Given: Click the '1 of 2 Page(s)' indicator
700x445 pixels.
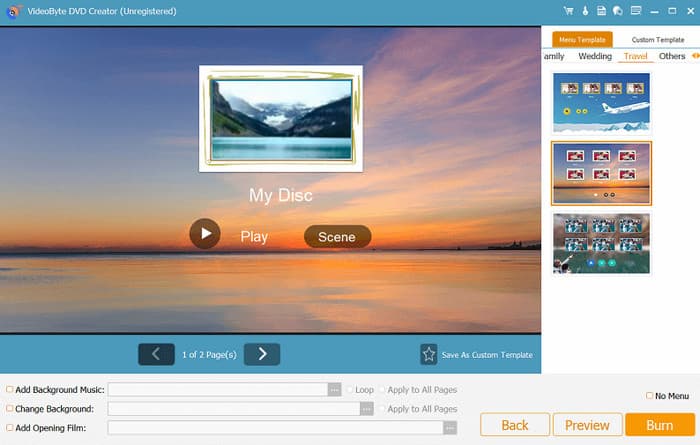Looking at the screenshot, I should [x=209, y=355].
